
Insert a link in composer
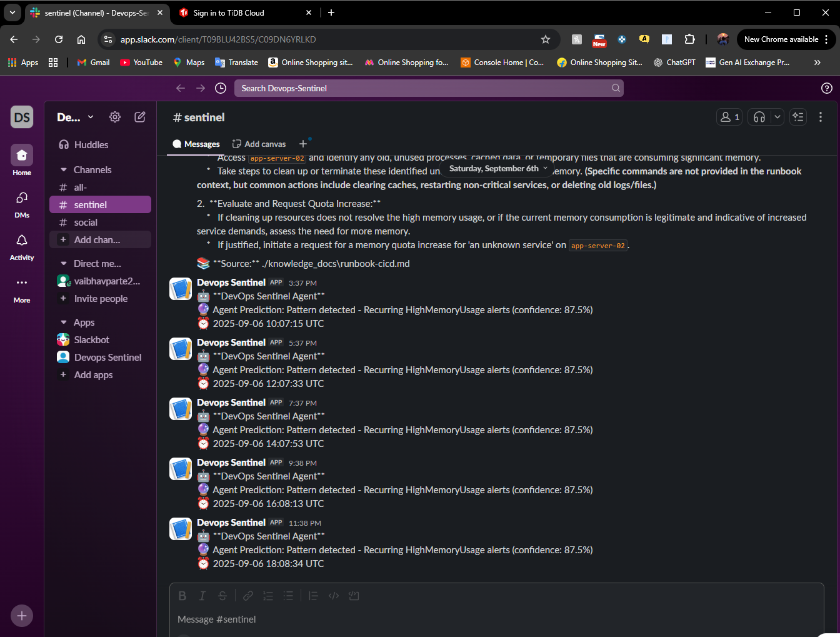[x=248, y=596]
